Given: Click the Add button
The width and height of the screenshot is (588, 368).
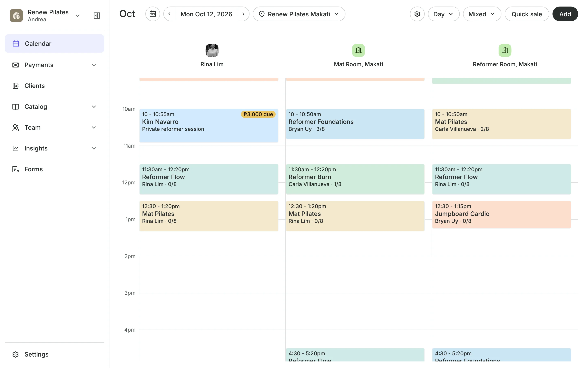Looking at the screenshot, I should tap(565, 14).
